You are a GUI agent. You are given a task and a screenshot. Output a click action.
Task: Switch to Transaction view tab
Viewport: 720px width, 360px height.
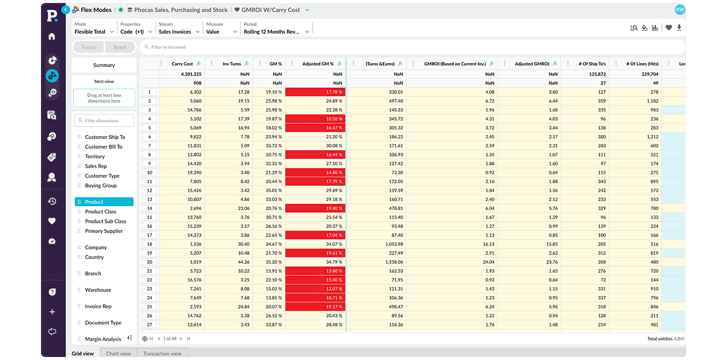coord(162,353)
